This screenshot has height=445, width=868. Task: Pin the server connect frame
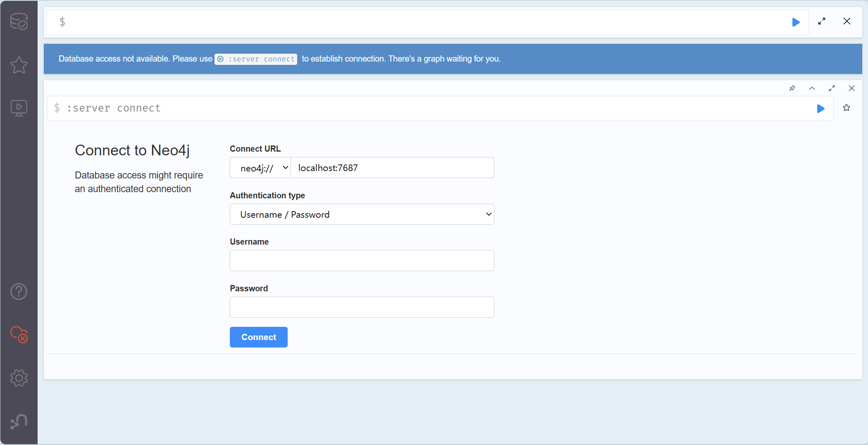pyautogui.click(x=792, y=88)
